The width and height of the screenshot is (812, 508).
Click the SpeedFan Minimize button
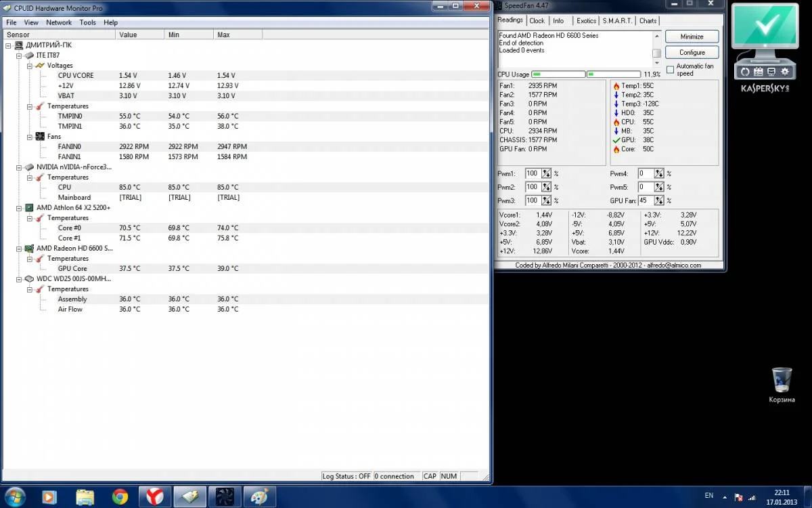coord(692,37)
